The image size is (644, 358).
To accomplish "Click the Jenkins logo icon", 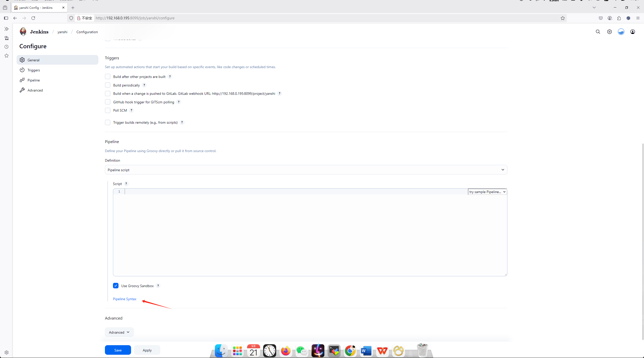I will click(23, 32).
